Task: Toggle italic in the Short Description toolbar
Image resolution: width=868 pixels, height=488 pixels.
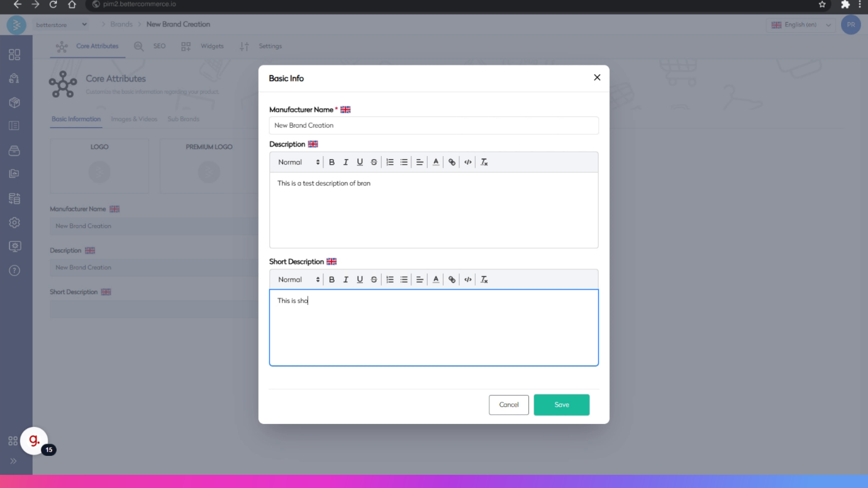Action: pyautogui.click(x=345, y=280)
